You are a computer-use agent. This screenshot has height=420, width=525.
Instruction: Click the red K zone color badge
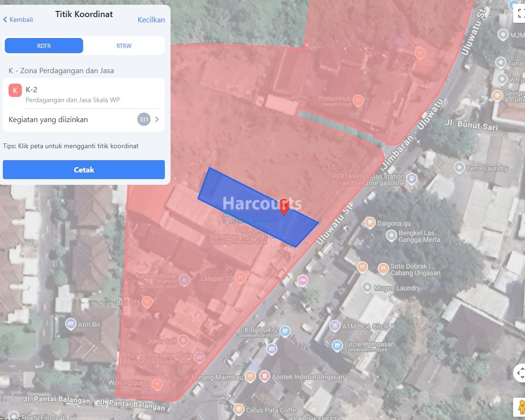[15, 90]
